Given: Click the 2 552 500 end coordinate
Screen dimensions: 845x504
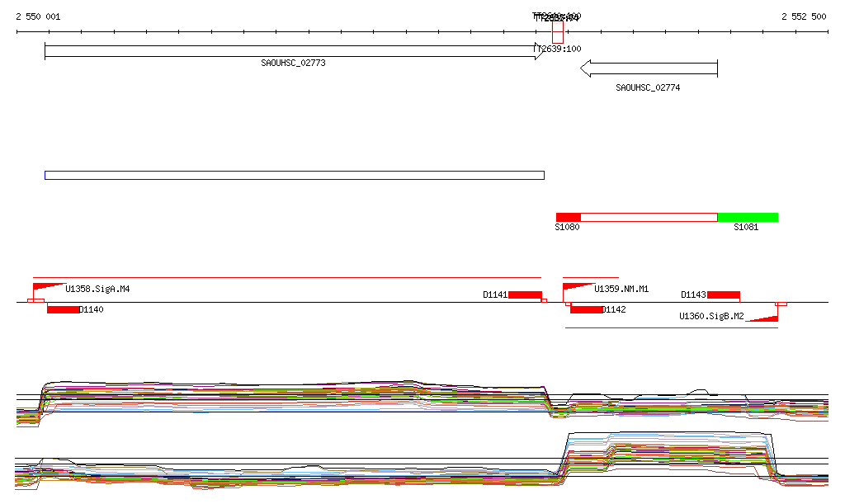Looking at the screenshot, I should point(804,16).
